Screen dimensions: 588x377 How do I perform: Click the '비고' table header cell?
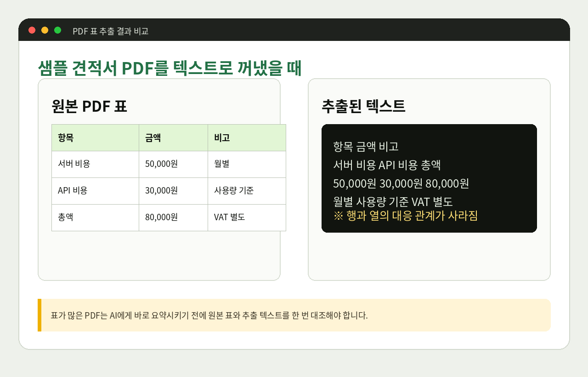click(x=247, y=137)
